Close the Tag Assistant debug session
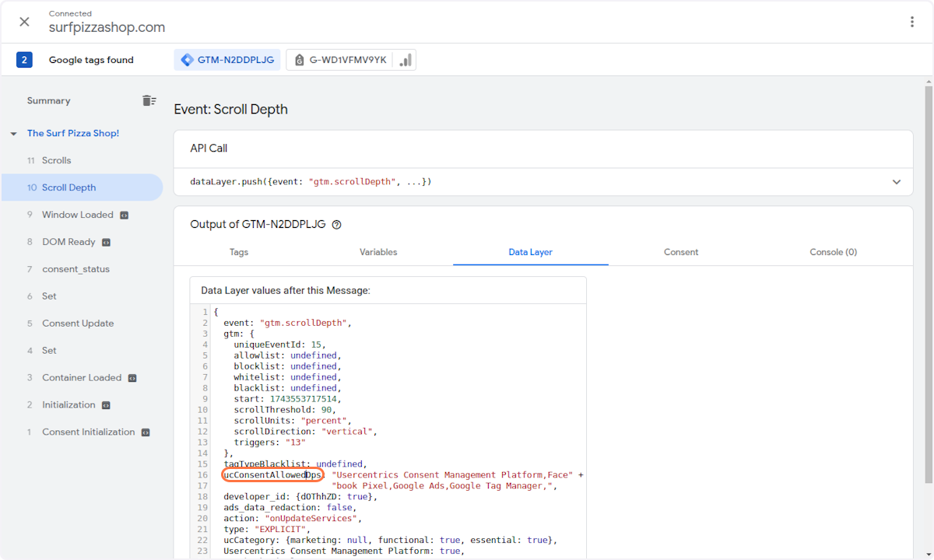 point(24,22)
